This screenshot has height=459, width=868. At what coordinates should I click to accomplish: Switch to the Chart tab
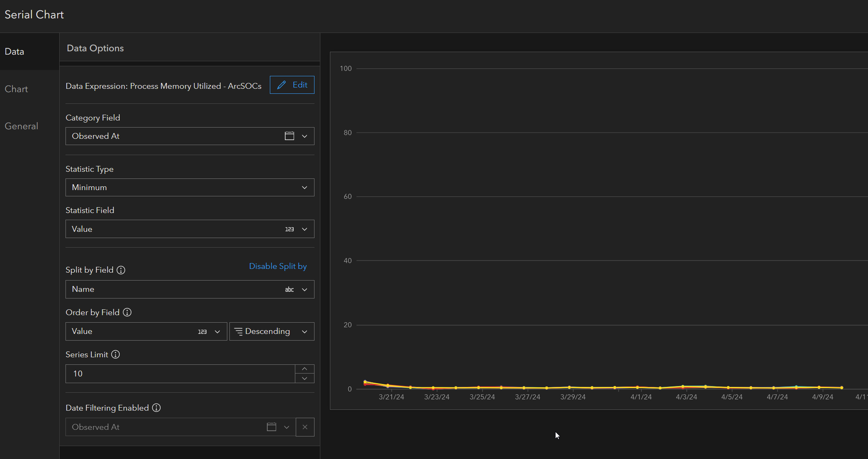pyautogui.click(x=16, y=89)
